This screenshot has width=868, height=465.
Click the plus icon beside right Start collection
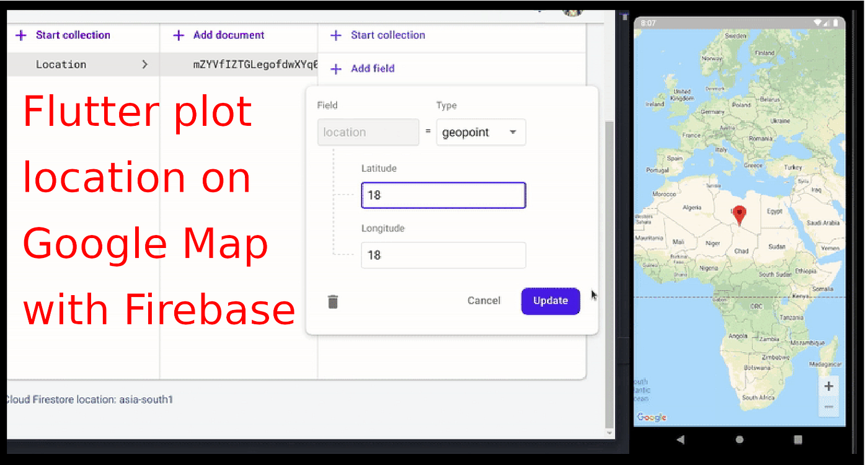tap(336, 35)
